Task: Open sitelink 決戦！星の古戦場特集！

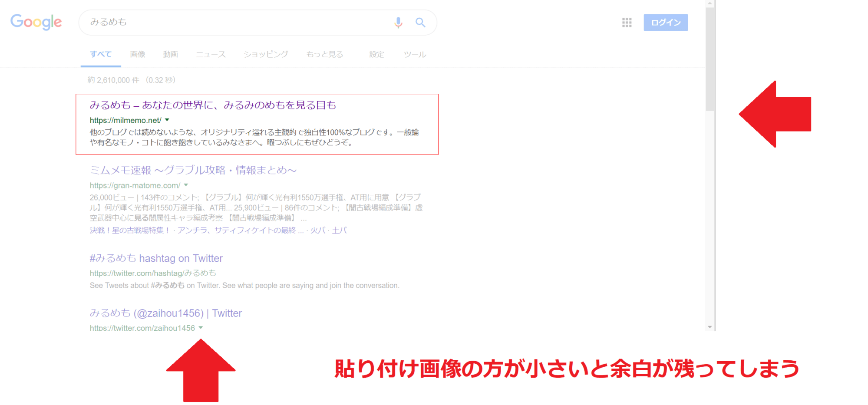Action: point(129,230)
